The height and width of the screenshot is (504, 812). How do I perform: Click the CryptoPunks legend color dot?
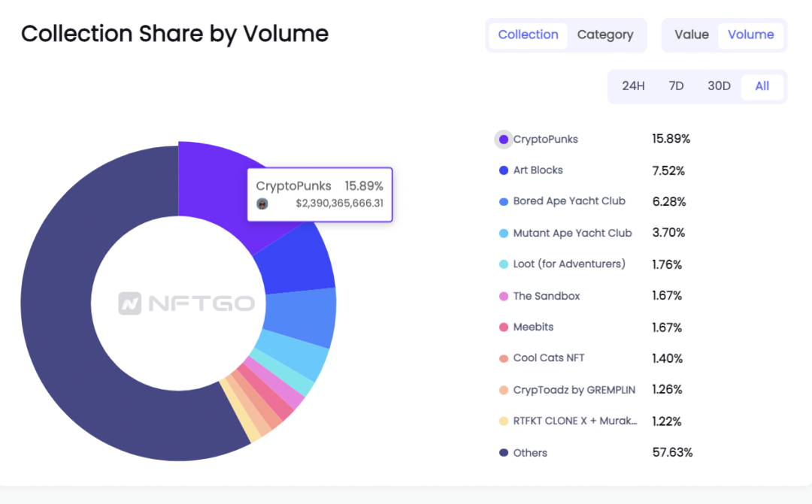tap(503, 139)
